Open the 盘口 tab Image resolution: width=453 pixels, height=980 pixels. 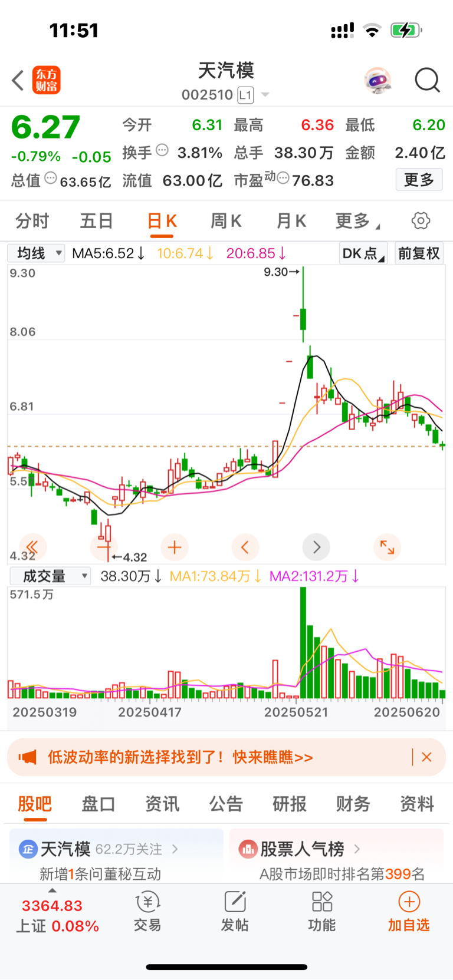tap(99, 804)
